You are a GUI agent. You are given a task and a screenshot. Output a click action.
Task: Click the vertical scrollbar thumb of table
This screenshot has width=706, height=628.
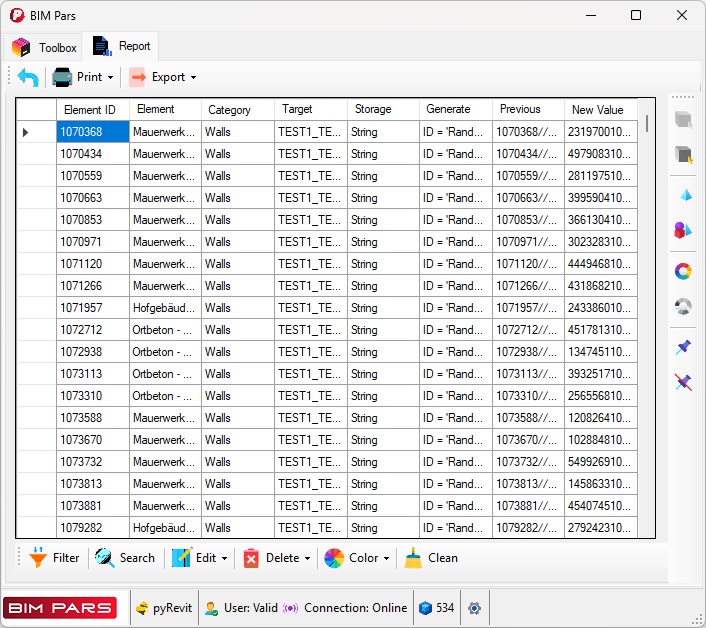click(647, 123)
